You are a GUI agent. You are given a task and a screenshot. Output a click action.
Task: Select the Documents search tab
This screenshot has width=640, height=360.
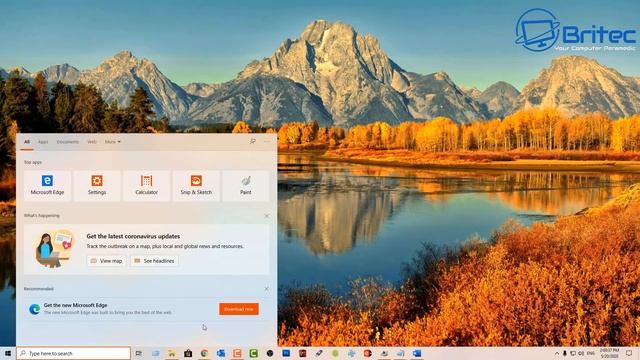[x=68, y=142]
